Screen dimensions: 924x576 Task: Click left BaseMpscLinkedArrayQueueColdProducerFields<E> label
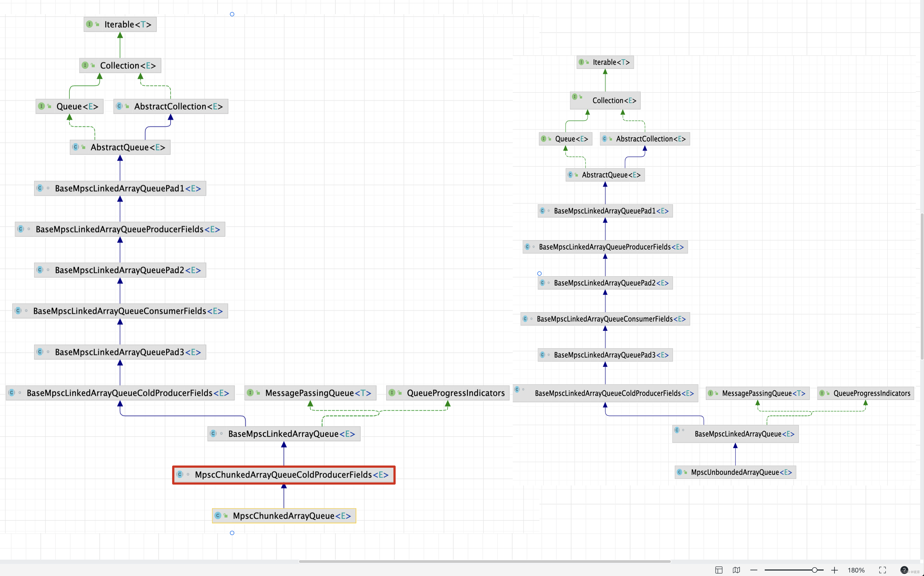(x=128, y=393)
